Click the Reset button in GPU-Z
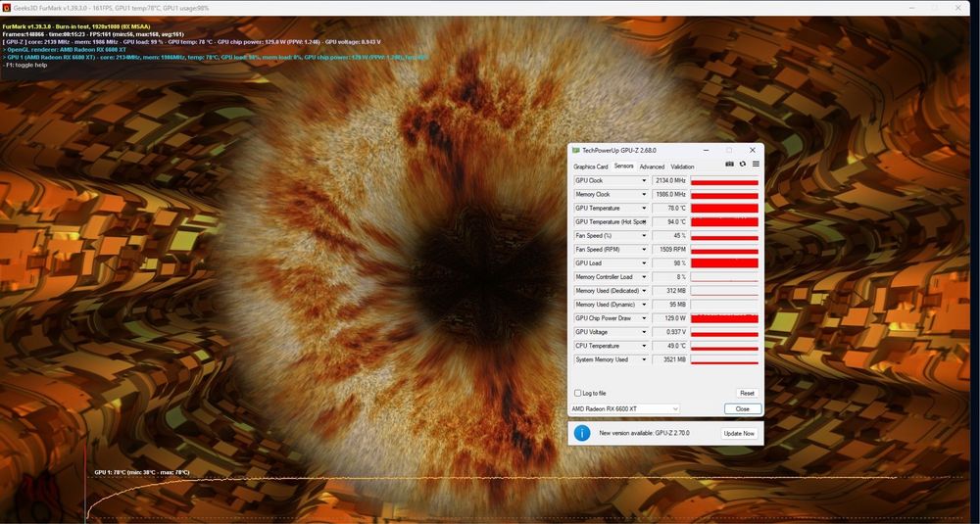 (x=747, y=394)
